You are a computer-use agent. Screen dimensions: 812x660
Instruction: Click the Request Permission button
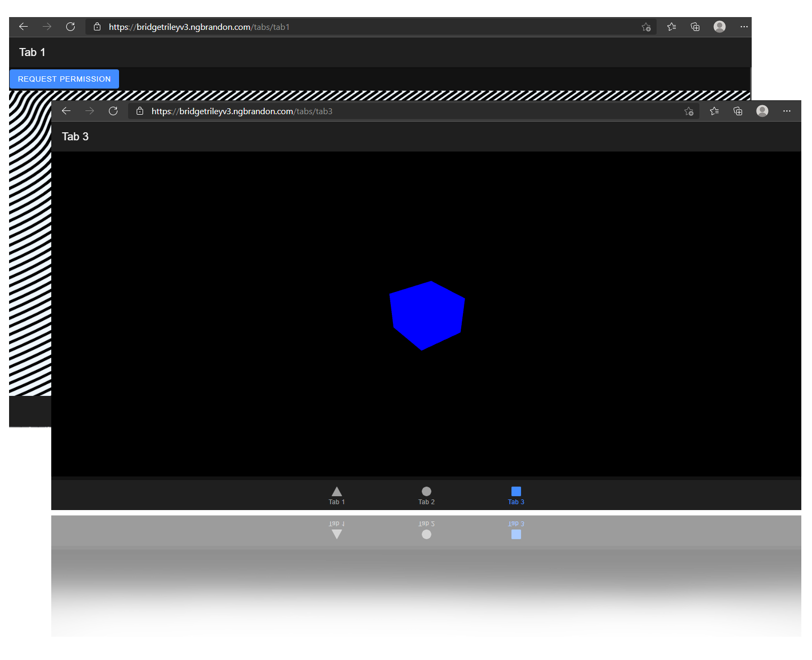tap(64, 79)
